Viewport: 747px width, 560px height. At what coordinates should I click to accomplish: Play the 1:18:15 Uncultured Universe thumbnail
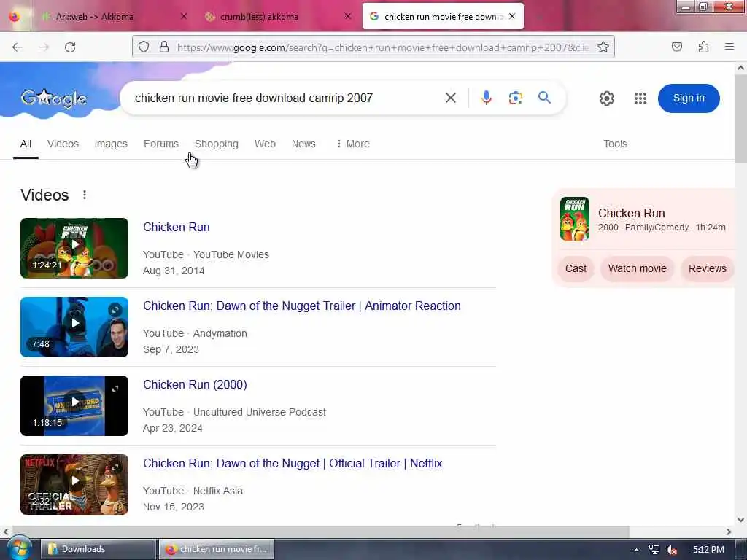[x=74, y=405]
